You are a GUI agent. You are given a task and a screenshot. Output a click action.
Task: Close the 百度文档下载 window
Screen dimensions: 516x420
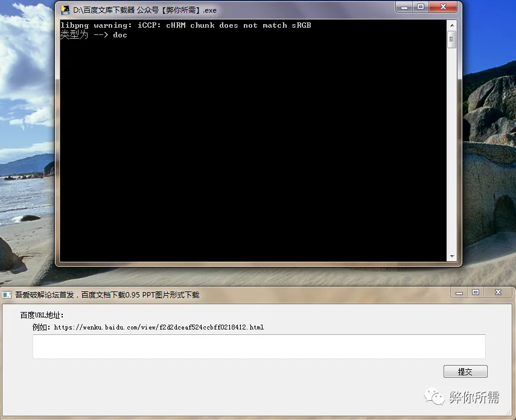pyautogui.click(x=498, y=293)
